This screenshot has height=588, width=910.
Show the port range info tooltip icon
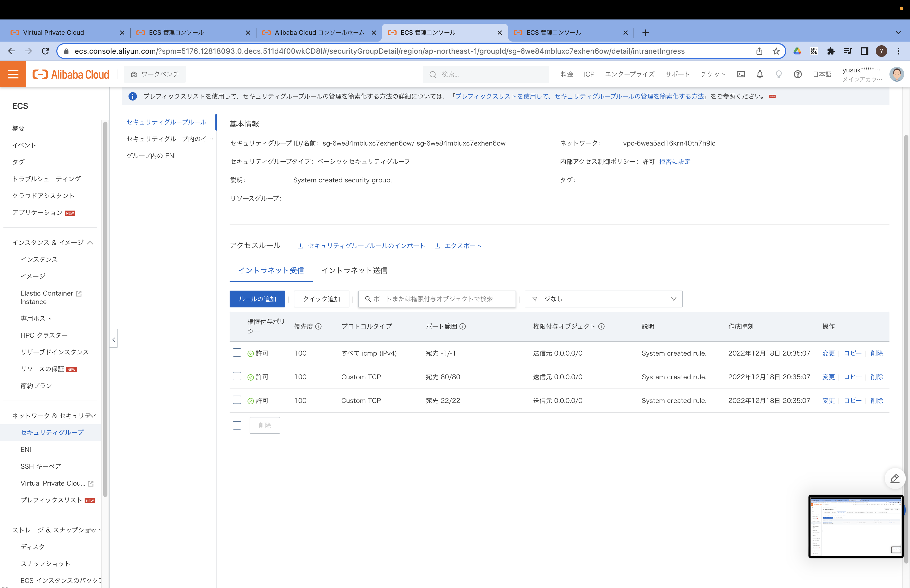463,326
